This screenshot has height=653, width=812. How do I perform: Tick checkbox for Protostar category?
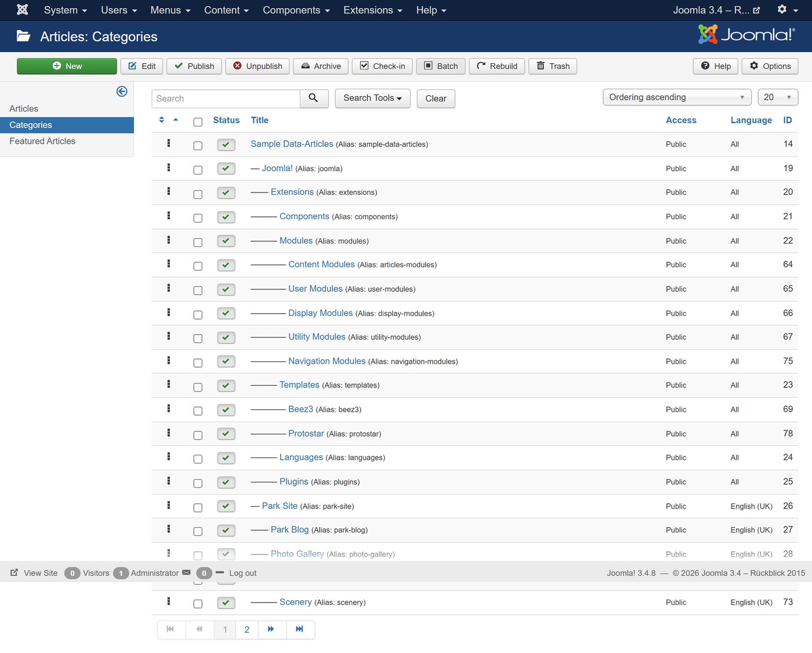click(198, 435)
